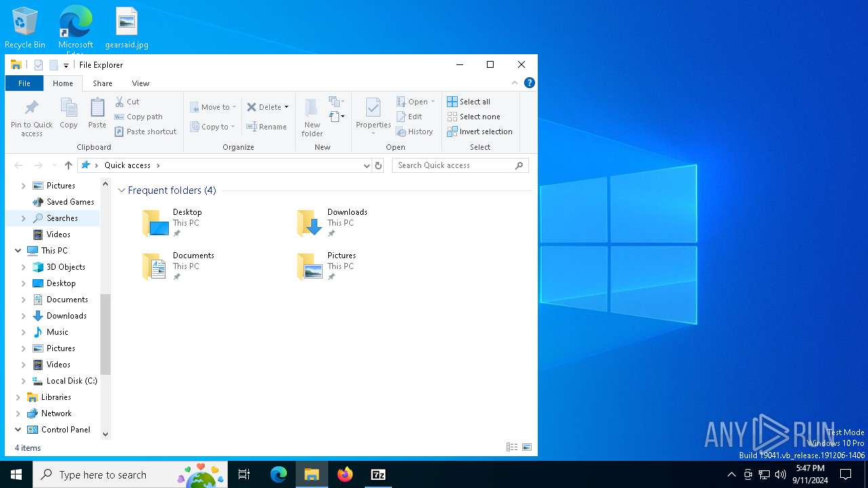This screenshot has width=868, height=488.
Task: Open gearsaid.jpg on the desktop
Action: click(x=127, y=28)
